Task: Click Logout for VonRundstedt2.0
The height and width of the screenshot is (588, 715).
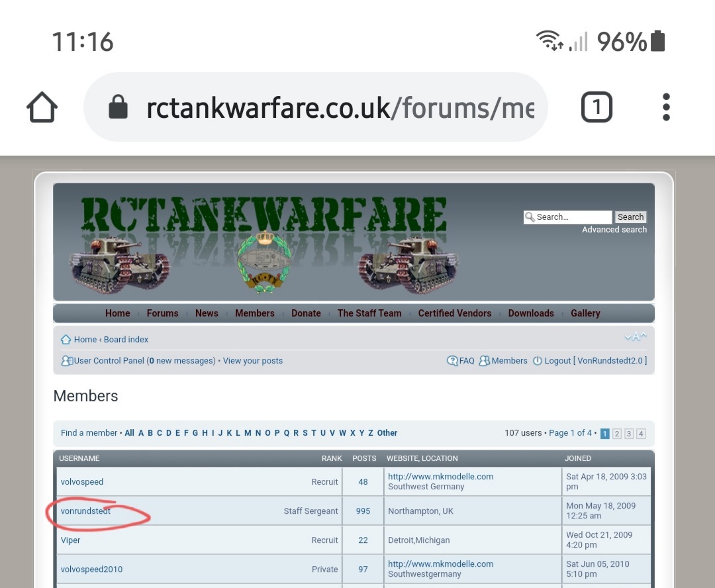Action: 557,361
